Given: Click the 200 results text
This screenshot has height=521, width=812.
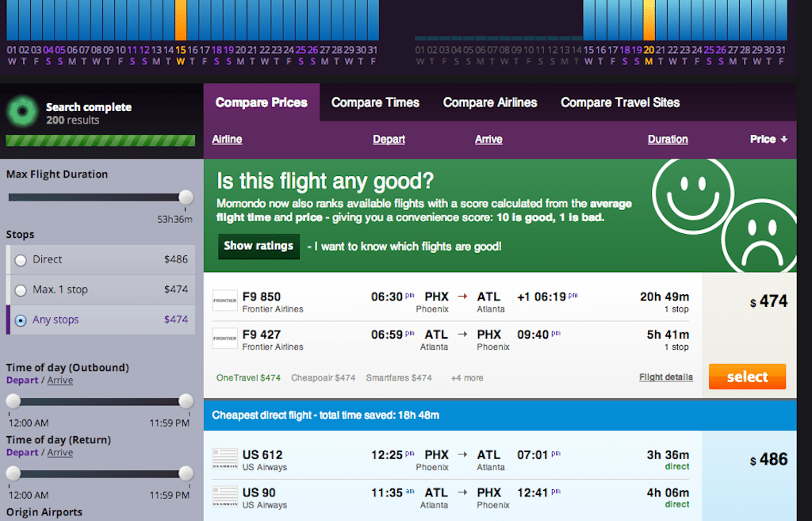Looking at the screenshot, I should coord(72,121).
